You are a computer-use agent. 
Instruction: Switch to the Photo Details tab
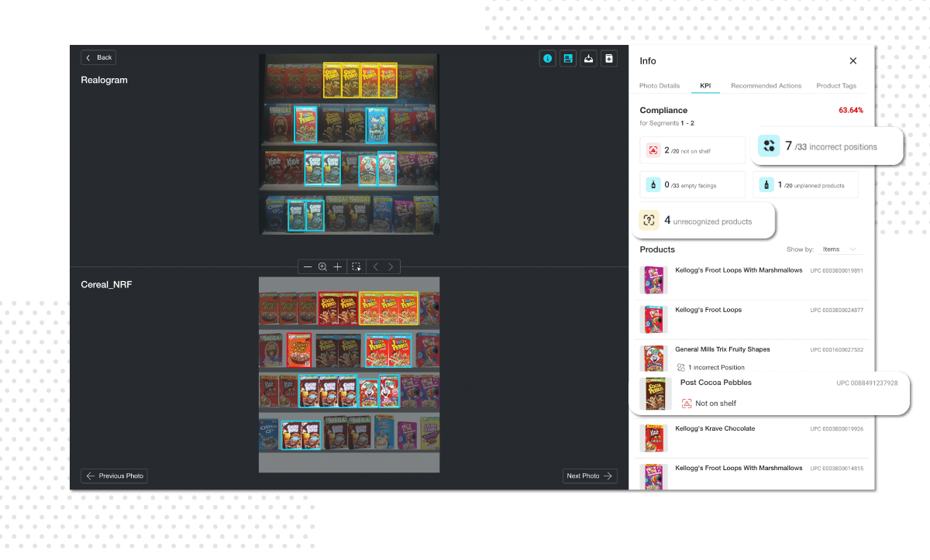tap(660, 86)
